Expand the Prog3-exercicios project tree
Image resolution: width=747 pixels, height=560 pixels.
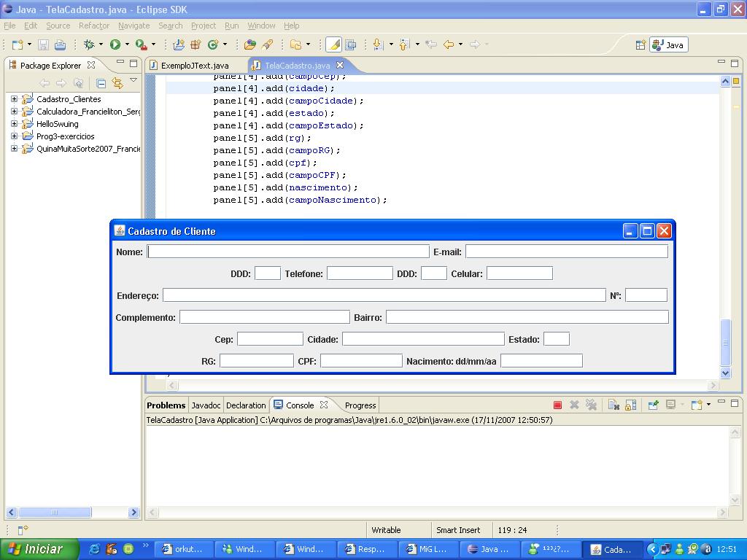(x=14, y=136)
